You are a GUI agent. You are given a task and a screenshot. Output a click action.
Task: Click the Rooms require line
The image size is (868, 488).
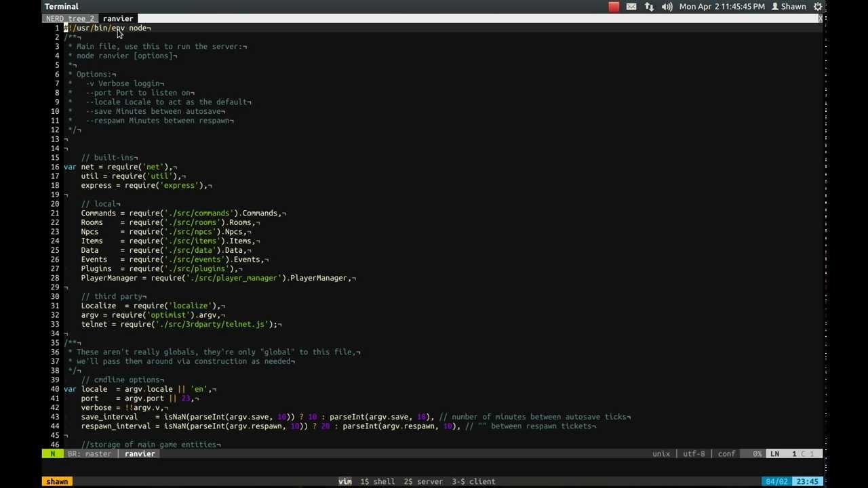[170, 222]
